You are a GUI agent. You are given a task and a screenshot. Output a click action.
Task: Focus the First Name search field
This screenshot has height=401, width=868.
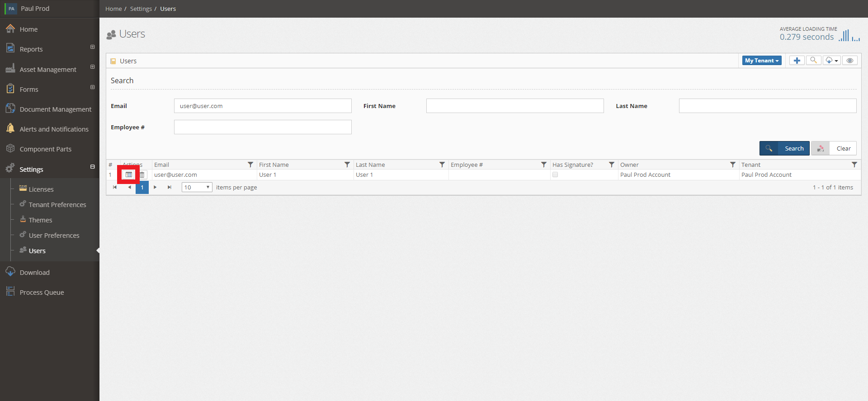tap(515, 106)
